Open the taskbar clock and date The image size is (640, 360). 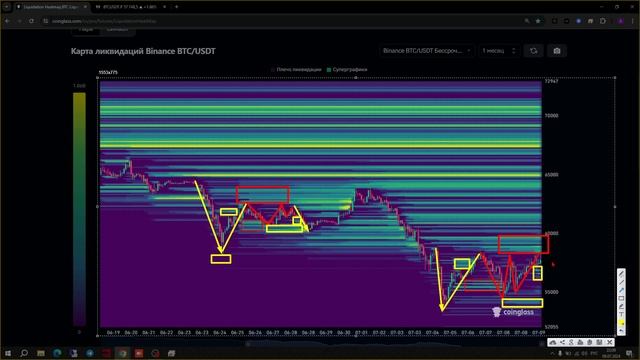(611, 353)
